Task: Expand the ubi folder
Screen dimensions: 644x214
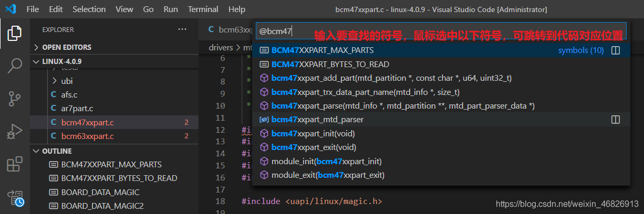Action: click(114, 81)
